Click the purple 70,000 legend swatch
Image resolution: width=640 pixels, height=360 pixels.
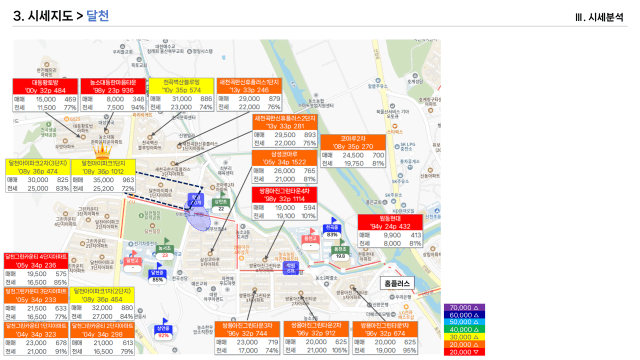(x=464, y=307)
